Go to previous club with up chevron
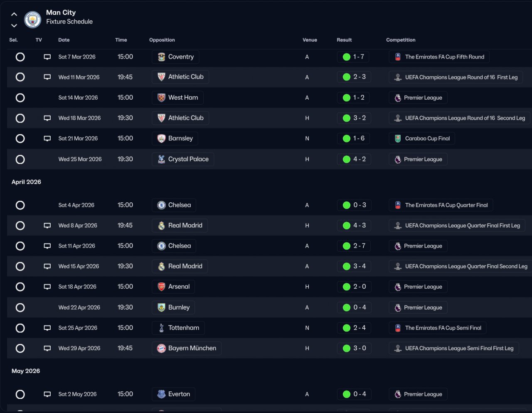Image resolution: width=532 pixels, height=413 pixels. 14,14
